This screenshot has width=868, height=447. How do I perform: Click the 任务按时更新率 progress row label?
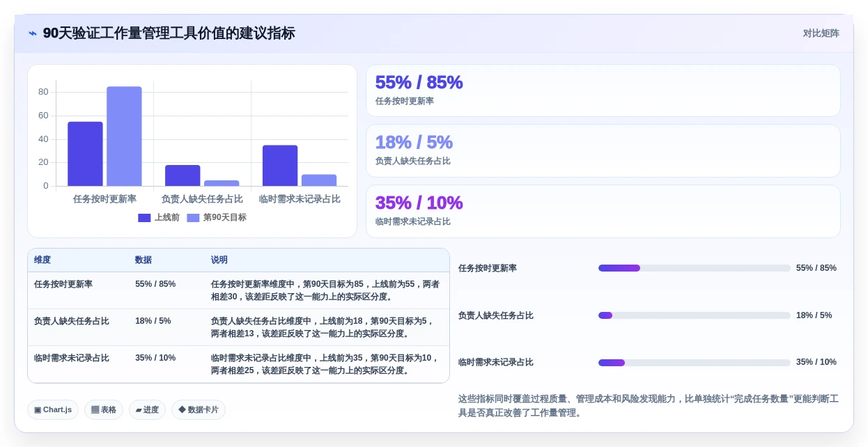(x=488, y=268)
